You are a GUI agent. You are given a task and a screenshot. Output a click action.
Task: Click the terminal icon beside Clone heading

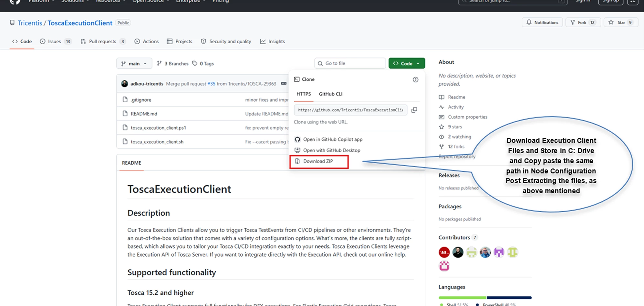click(x=297, y=79)
